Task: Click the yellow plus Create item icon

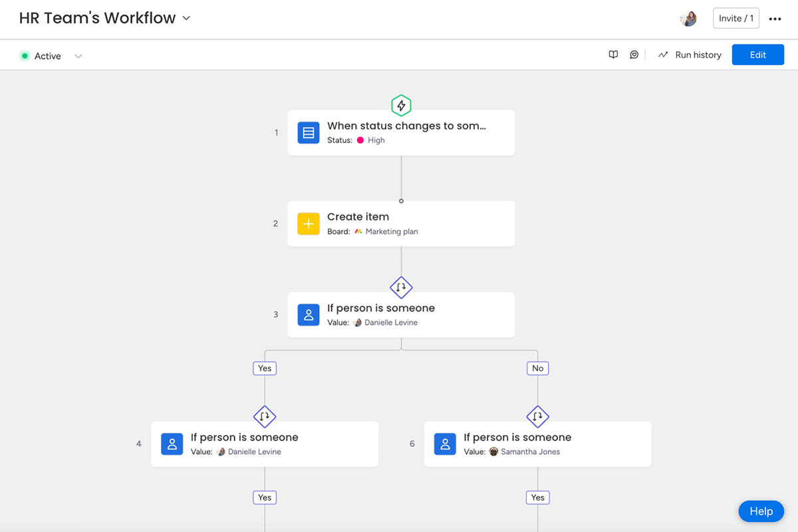Action: [x=309, y=224]
